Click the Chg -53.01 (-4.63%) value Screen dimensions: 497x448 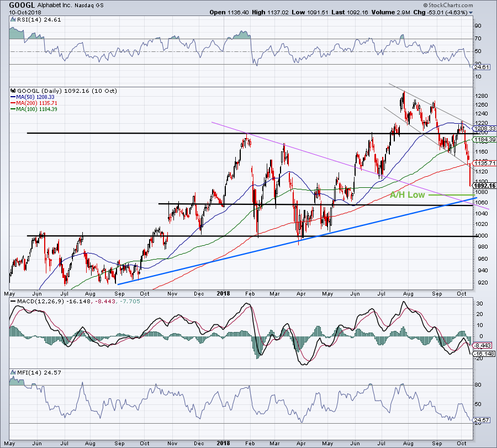tap(440, 12)
